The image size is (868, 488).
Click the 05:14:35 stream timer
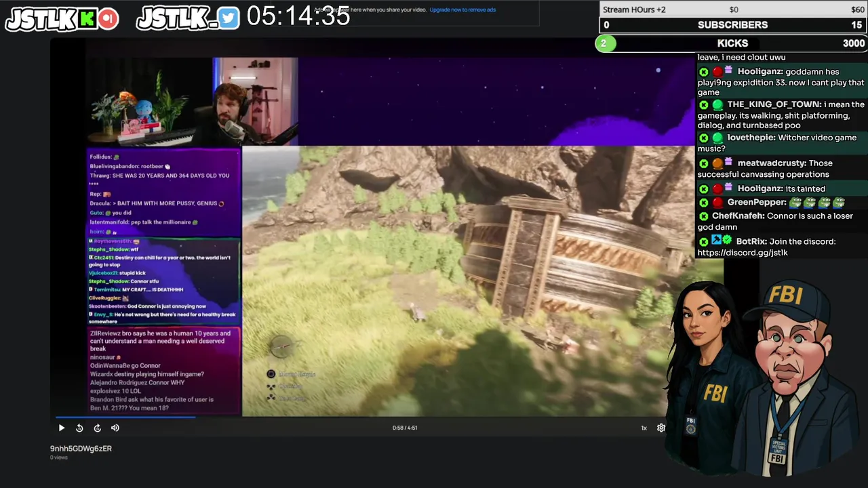298,16
